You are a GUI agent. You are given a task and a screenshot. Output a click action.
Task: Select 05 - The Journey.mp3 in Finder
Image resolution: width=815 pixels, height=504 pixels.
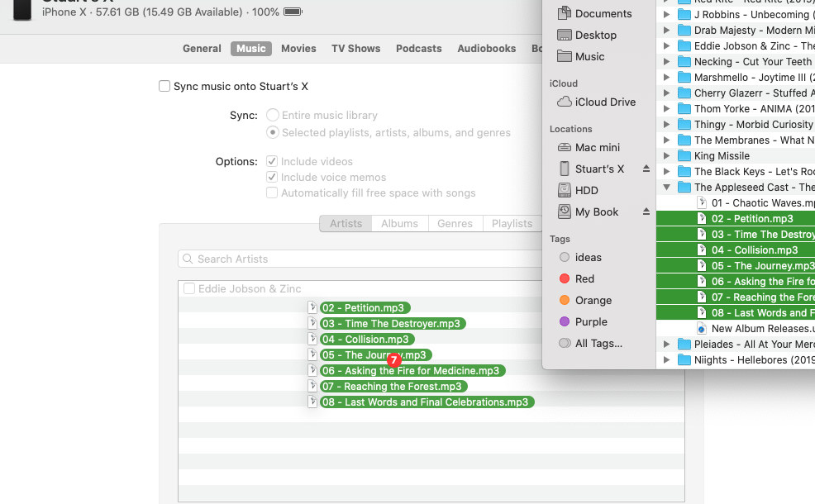[x=736, y=265]
